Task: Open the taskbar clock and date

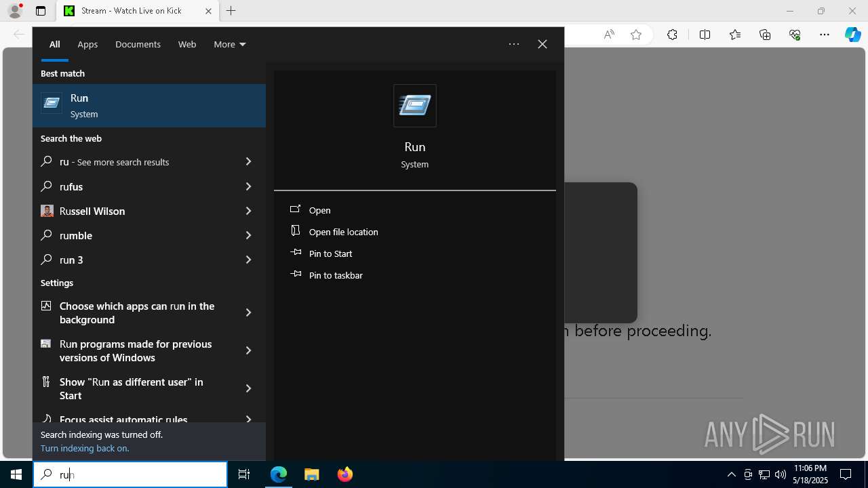Action: click(810, 474)
